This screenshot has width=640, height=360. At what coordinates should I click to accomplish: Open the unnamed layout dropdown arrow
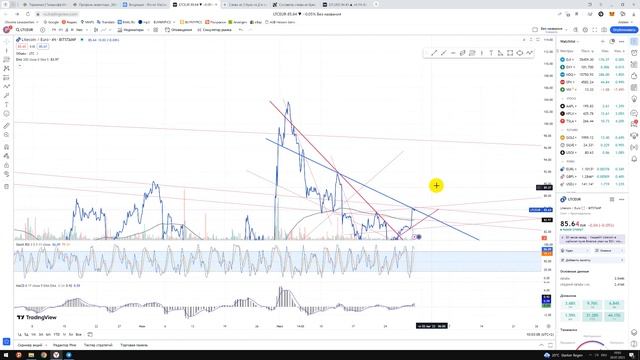tap(566, 30)
